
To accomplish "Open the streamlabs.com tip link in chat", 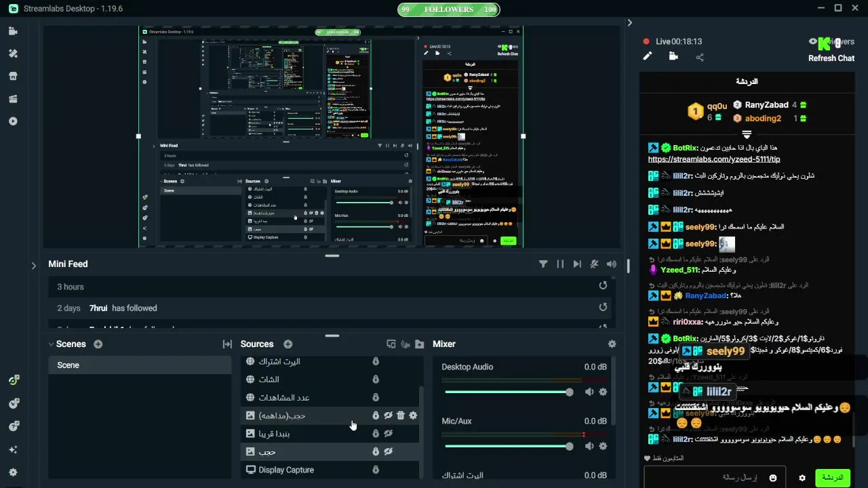I will coord(714,159).
